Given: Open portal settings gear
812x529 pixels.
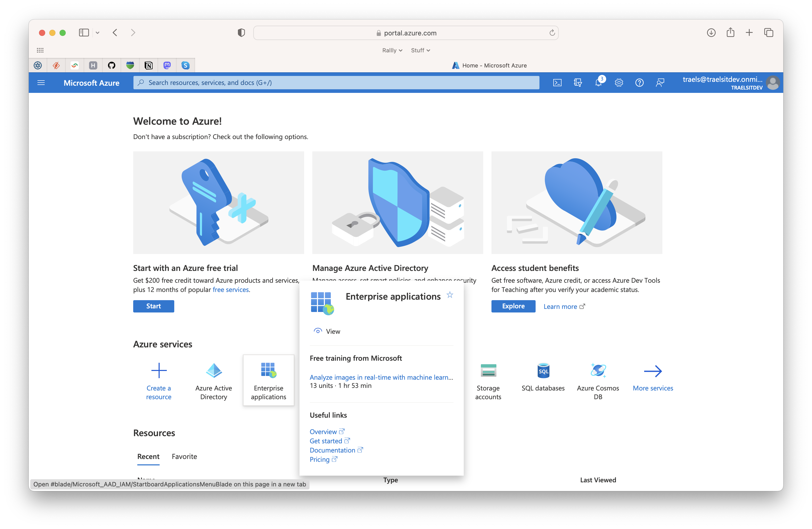Looking at the screenshot, I should point(619,83).
